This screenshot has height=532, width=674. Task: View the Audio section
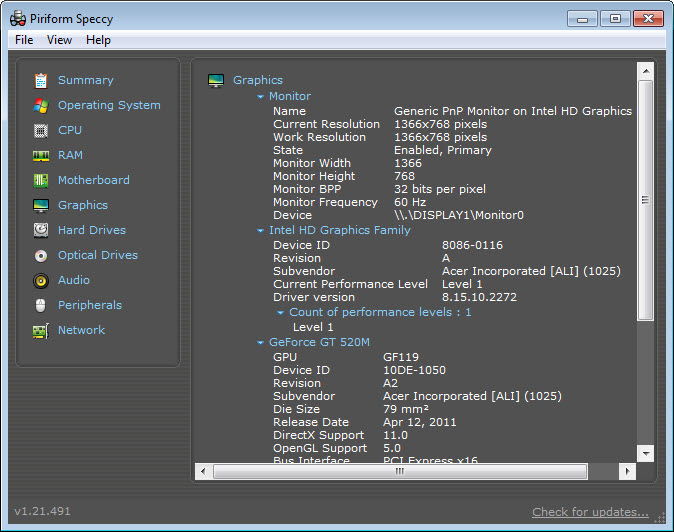tap(74, 280)
